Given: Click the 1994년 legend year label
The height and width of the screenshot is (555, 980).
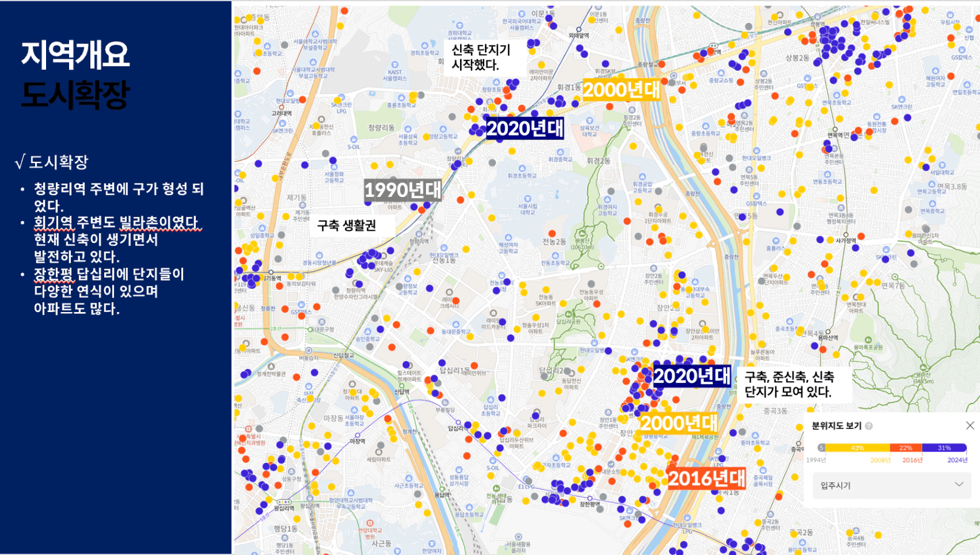Looking at the screenshot, I should [816, 460].
